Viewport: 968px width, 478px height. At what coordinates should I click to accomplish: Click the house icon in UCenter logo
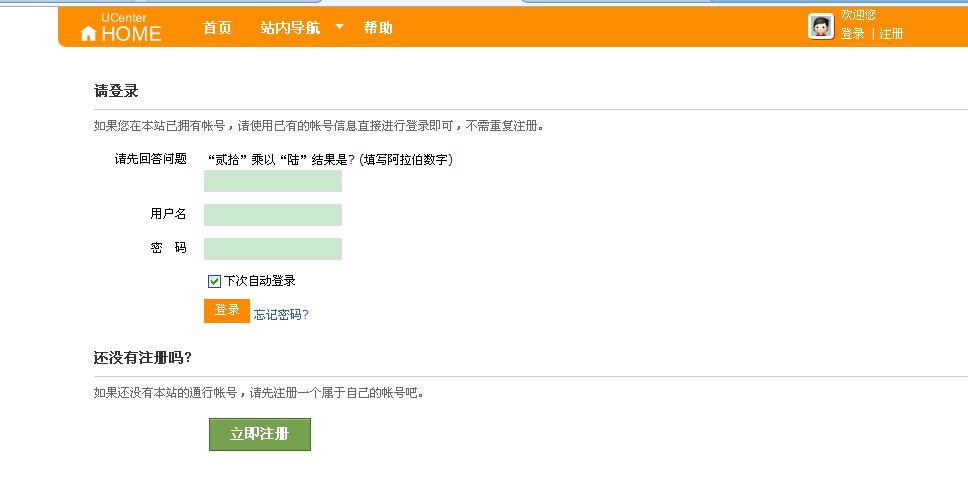tap(89, 34)
